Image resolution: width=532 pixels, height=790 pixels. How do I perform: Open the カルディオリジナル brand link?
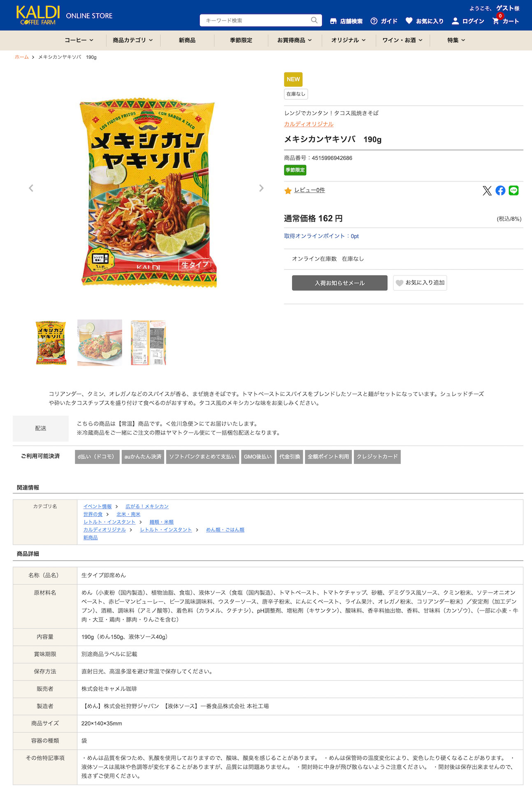click(309, 124)
